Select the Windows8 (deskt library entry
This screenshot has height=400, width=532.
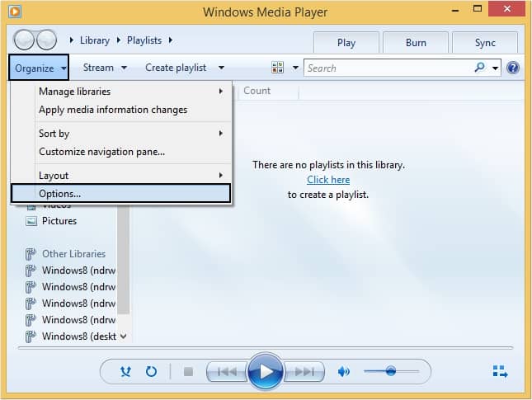pos(79,336)
